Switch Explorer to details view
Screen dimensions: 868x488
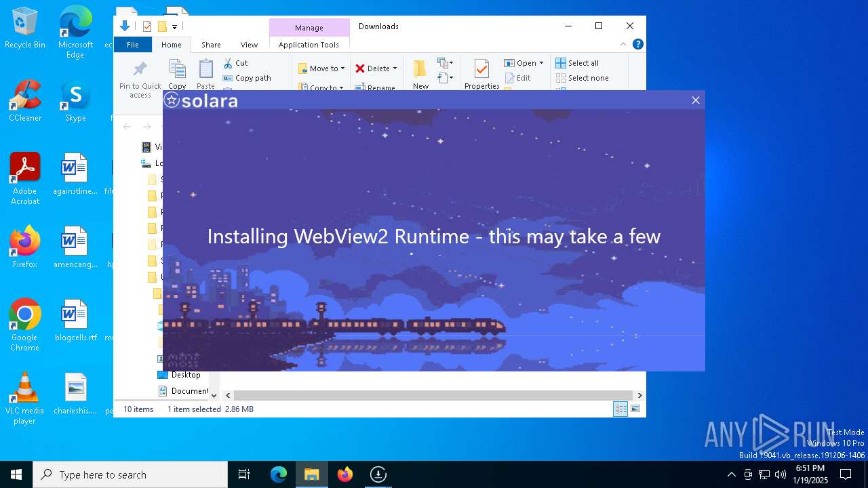[620, 409]
